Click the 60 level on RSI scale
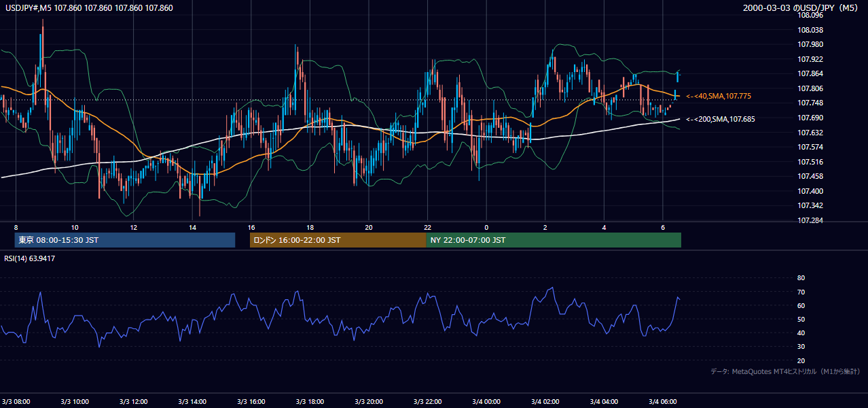 801,305
